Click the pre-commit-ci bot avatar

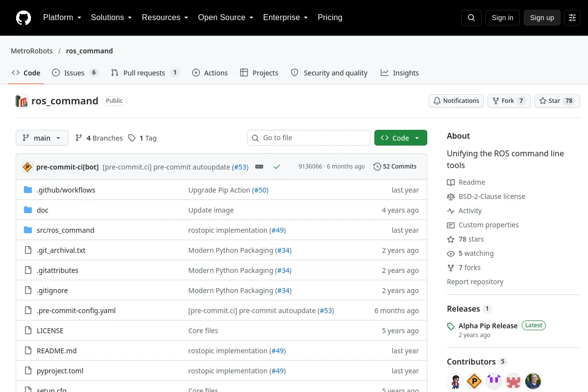pos(27,167)
